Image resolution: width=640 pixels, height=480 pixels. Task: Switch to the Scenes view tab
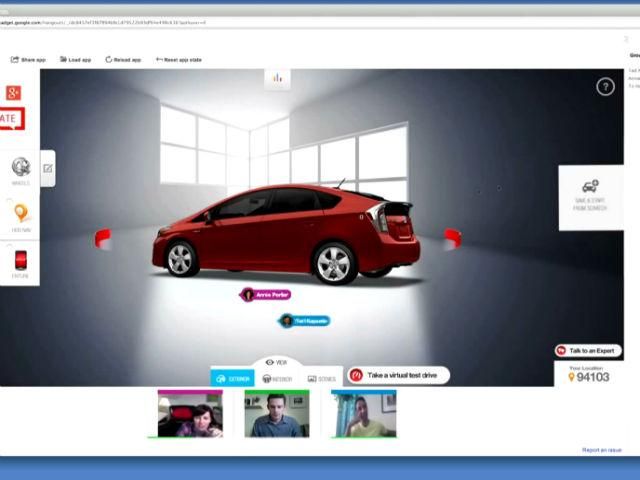click(322, 379)
